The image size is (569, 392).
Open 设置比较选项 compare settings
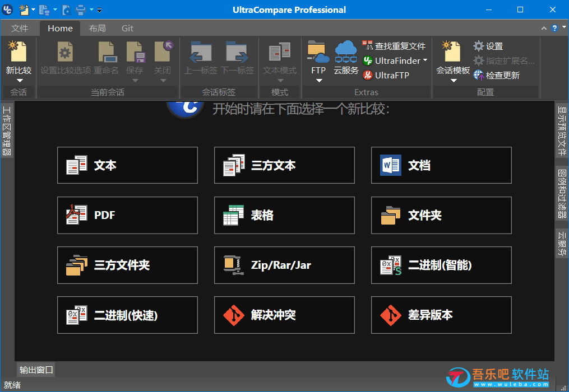coord(66,58)
